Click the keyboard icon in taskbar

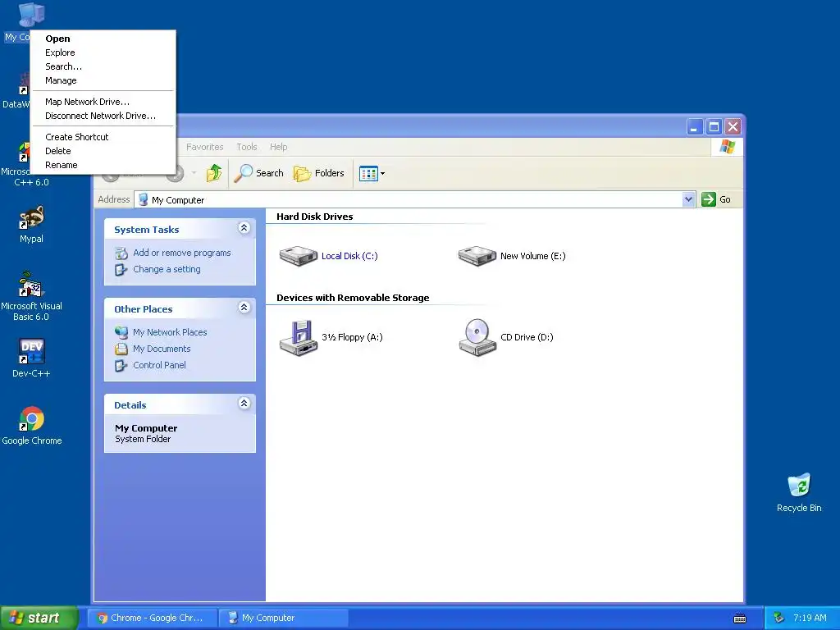click(740, 619)
